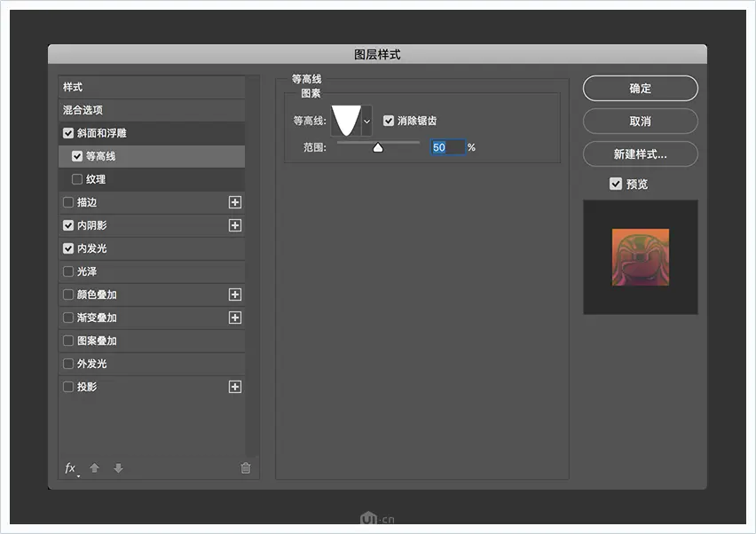
Task: Add another 渐变叠加 effect with plus icon
Action: tap(235, 318)
